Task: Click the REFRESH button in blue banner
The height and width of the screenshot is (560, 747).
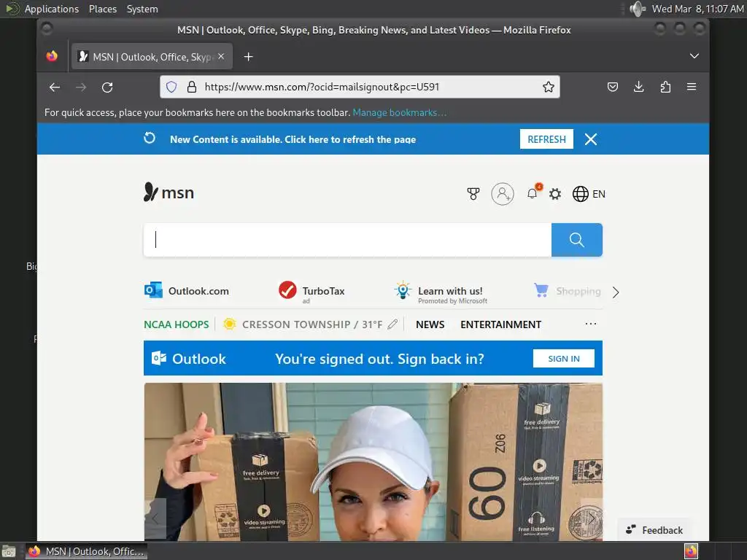Action: coord(546,139)
